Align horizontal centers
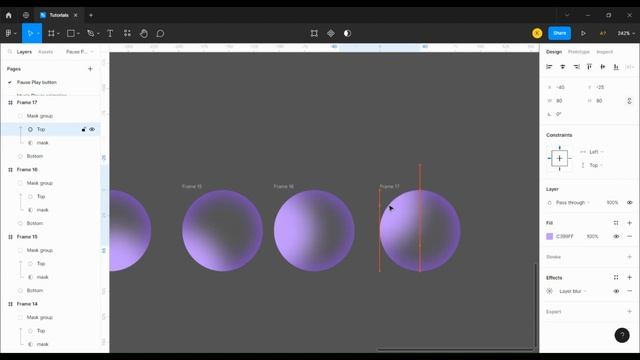 tap(562, 67)
